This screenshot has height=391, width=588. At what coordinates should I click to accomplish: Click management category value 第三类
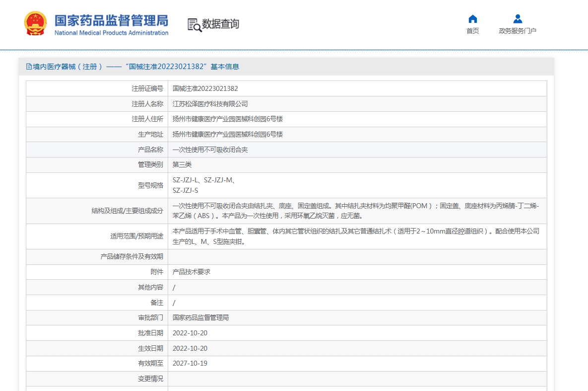point(182,165)
